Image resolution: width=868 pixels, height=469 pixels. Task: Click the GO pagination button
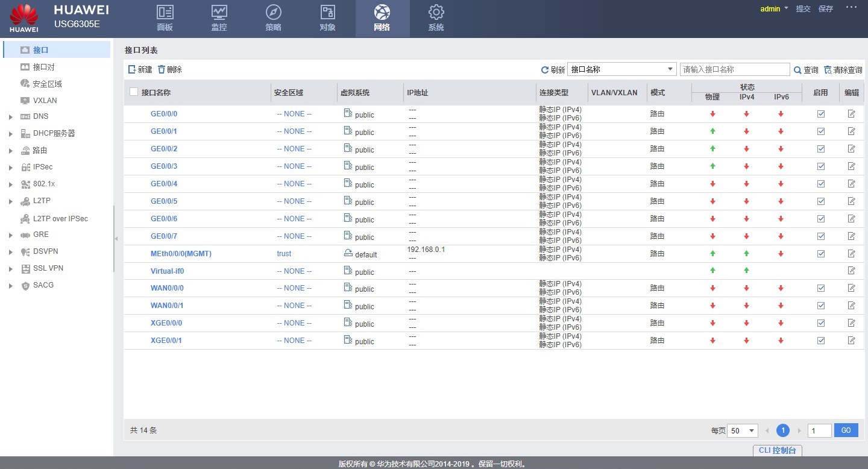[x=846, y=430]
